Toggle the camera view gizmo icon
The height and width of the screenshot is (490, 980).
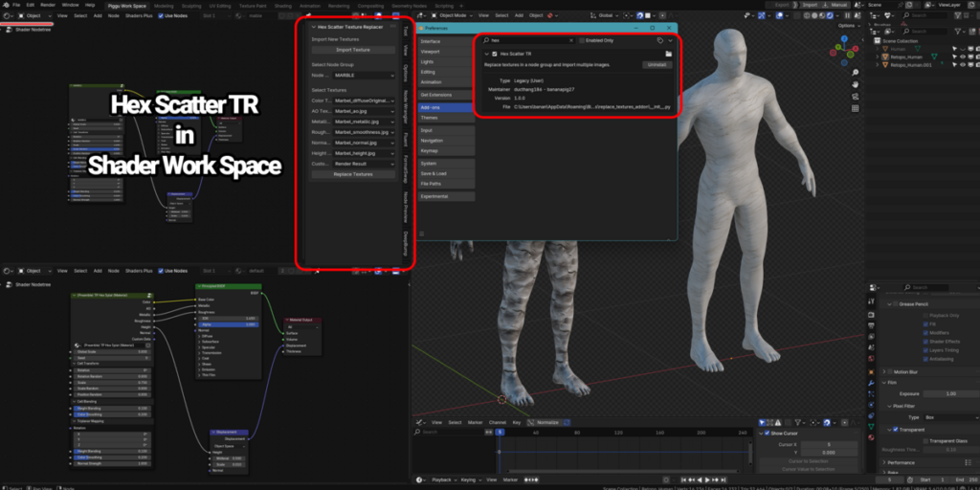click(x=855, y=97)
